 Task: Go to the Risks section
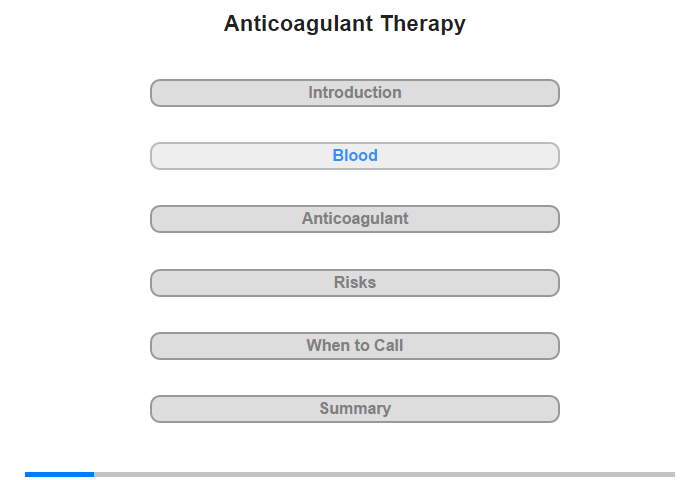pos(355,283)
